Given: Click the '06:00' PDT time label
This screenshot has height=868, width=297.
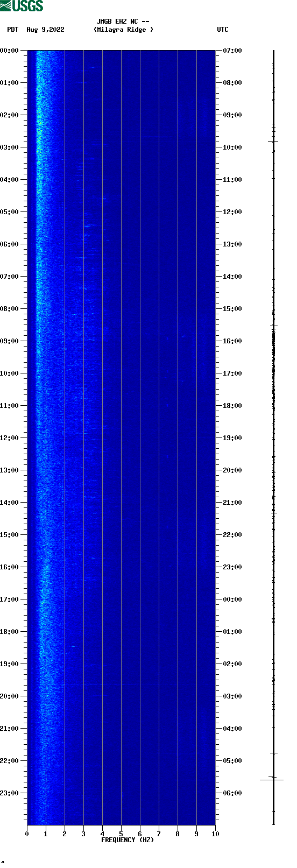Looking at the screenshot, I should point(10,244).
